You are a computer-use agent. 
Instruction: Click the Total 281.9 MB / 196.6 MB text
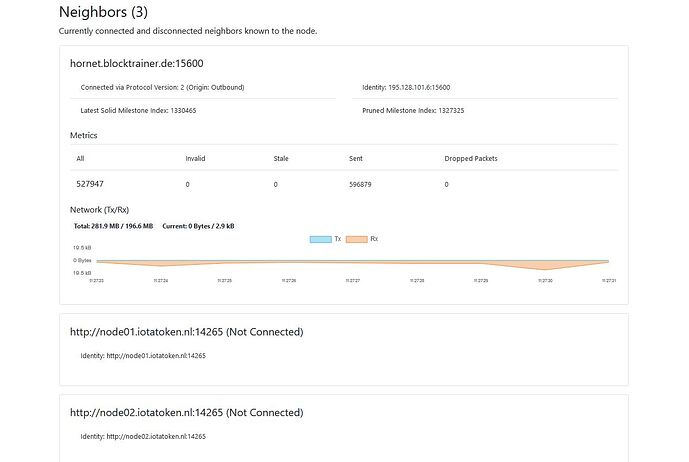tap(113, 226)
